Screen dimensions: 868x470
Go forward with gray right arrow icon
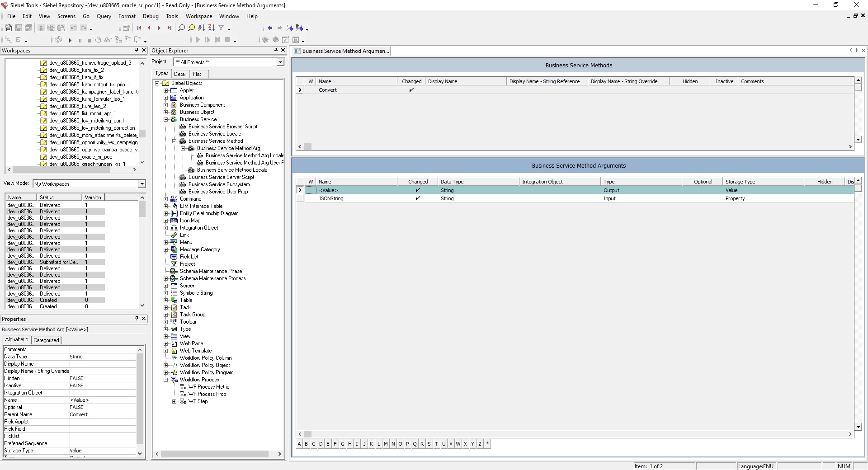tap(280, 28)
